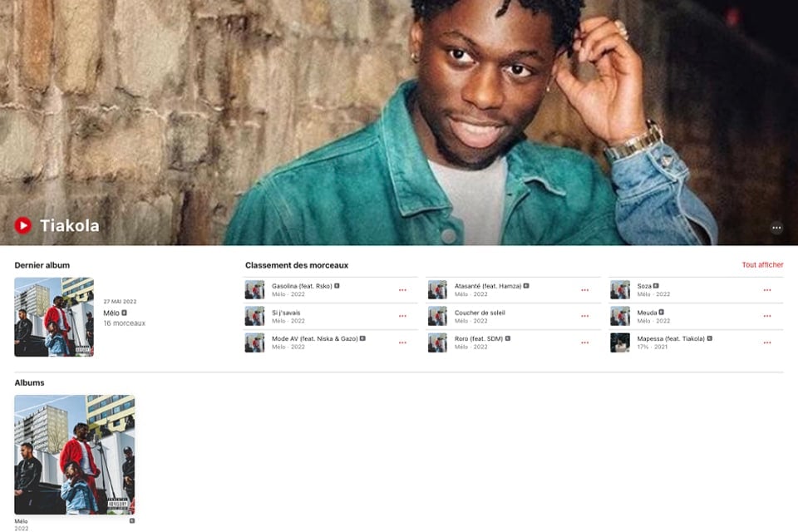
Task: Open options menu for Gasolina (feat. Rsko)
Action: click(x=402, y=289)
